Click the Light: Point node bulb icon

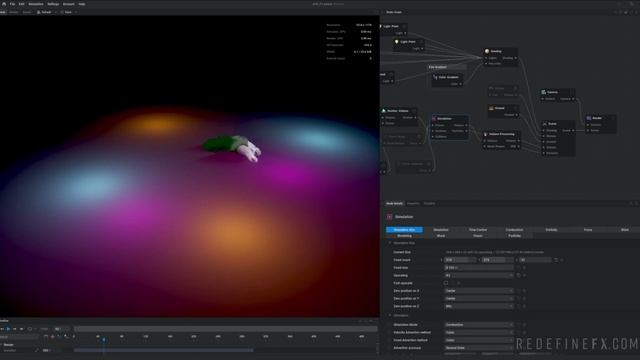(396, 42)
